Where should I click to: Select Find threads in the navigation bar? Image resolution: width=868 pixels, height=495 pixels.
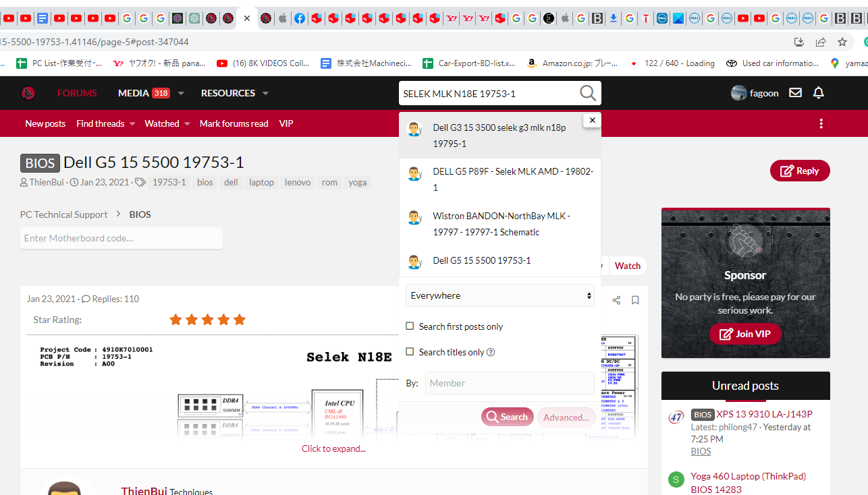101,123
